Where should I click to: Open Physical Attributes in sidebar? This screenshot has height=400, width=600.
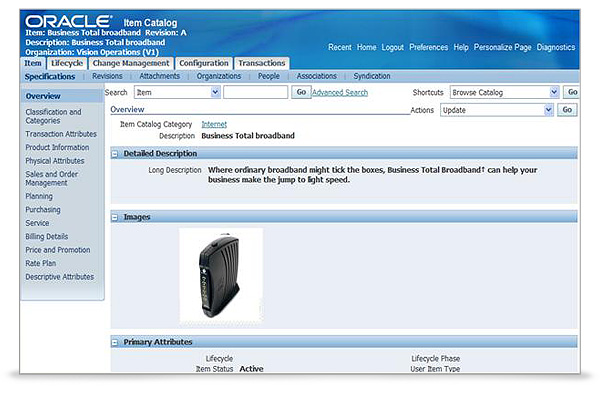point(55,161)
